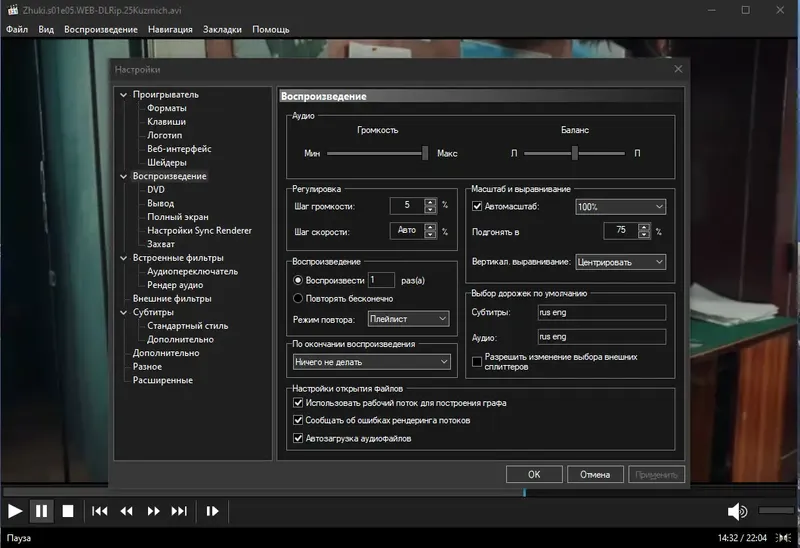Skip to next file button
This screenshot has height=548, width=800.
(179, 511)
